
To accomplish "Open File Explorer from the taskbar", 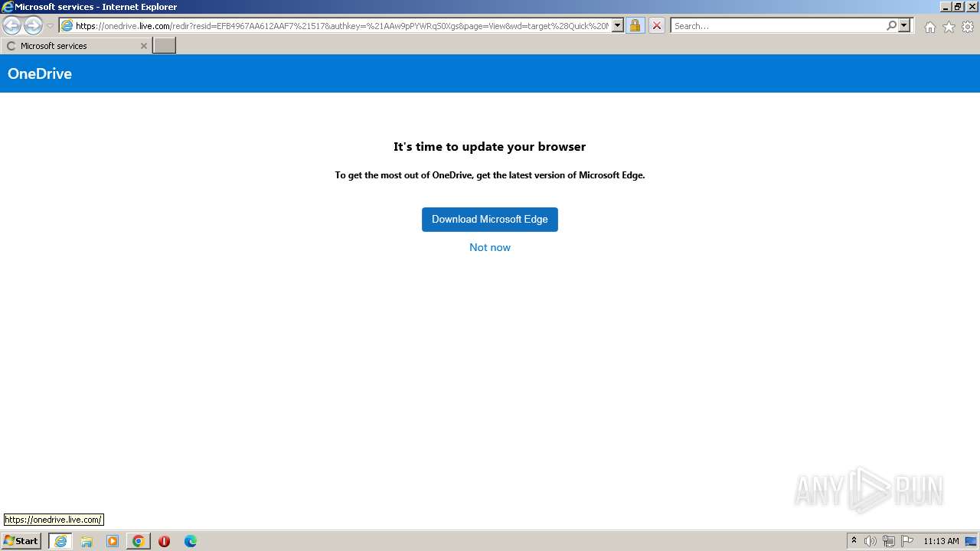I will pyautogui.click(x=87, y=541).
